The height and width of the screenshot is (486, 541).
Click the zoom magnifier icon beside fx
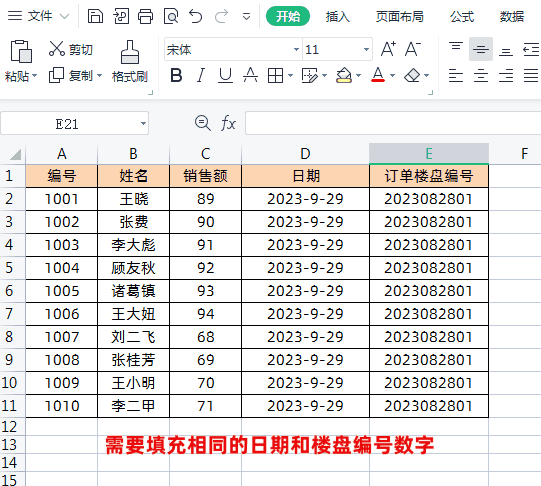203,123
